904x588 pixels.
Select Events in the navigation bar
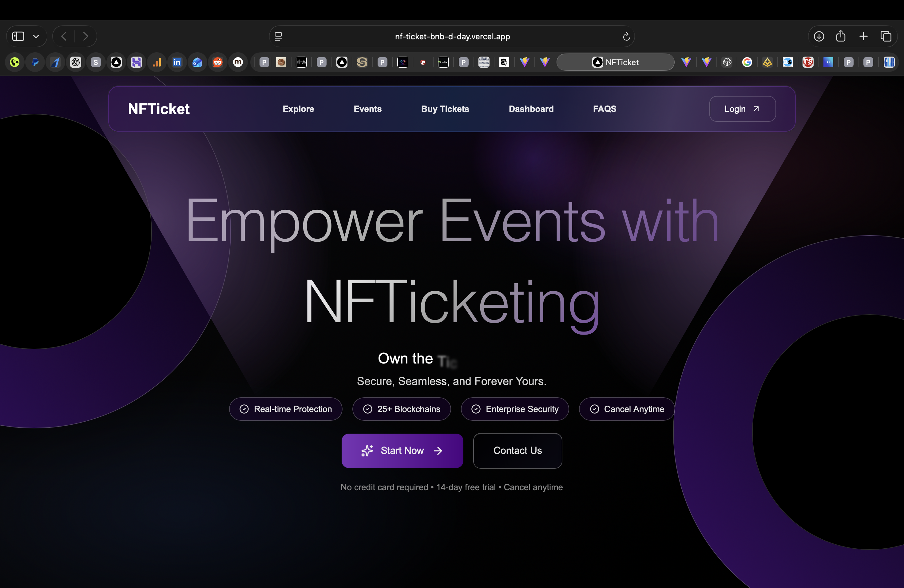[367, 109]
